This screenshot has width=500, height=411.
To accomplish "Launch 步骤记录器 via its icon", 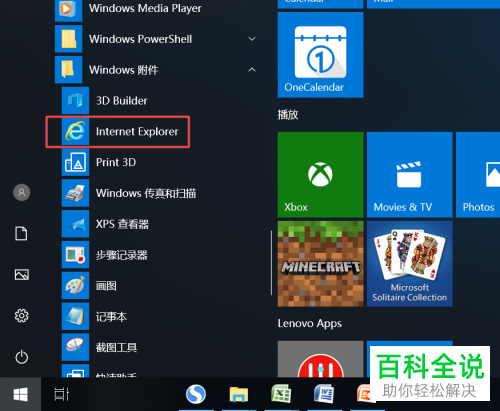I will click(x=75, y=255).
